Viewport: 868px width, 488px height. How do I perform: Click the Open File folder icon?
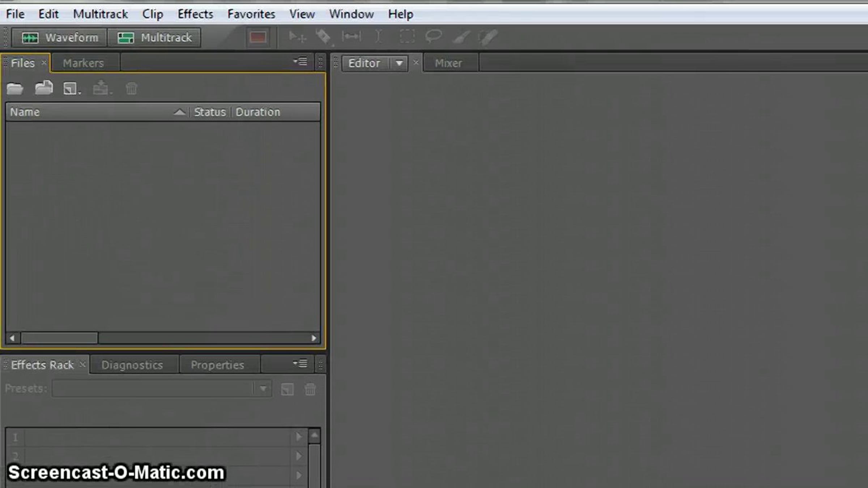pos(15,89)
